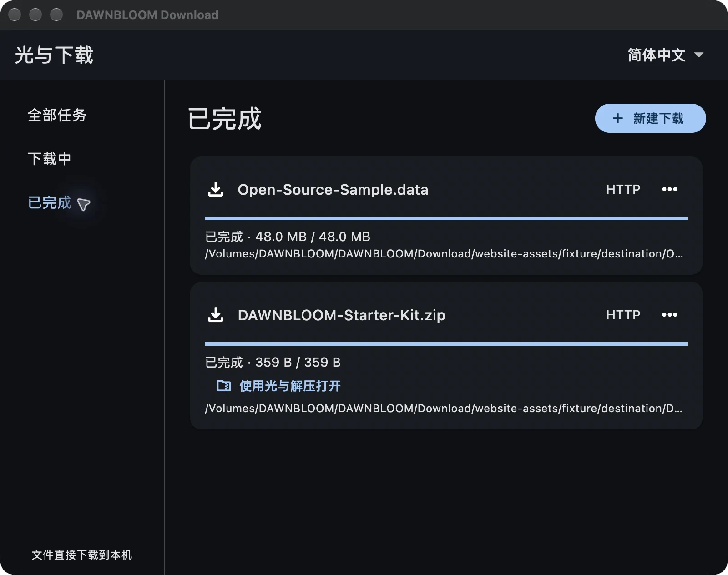The image size is (728, 575).
Task: Open more options for DAWNBLOOM-Starter-Kit.zip
Action: click(x=669, y=315)
